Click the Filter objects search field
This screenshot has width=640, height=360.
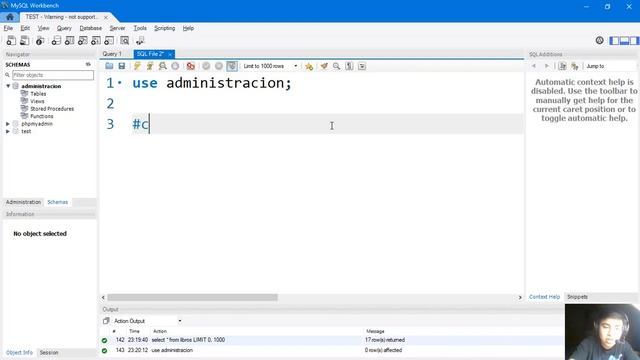(53, 75)
